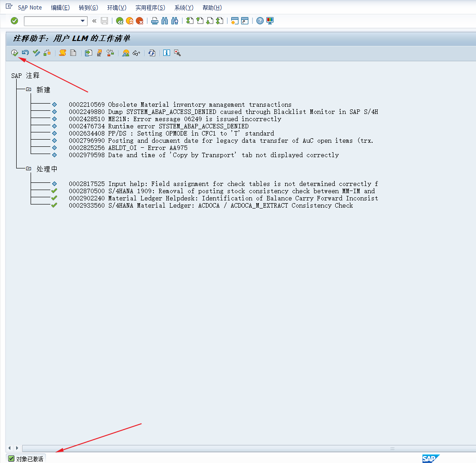Image resolution: width=476 pixels, height=463 pixels.
Task: Click the pointer selection icon
Action: pos(178,53)
